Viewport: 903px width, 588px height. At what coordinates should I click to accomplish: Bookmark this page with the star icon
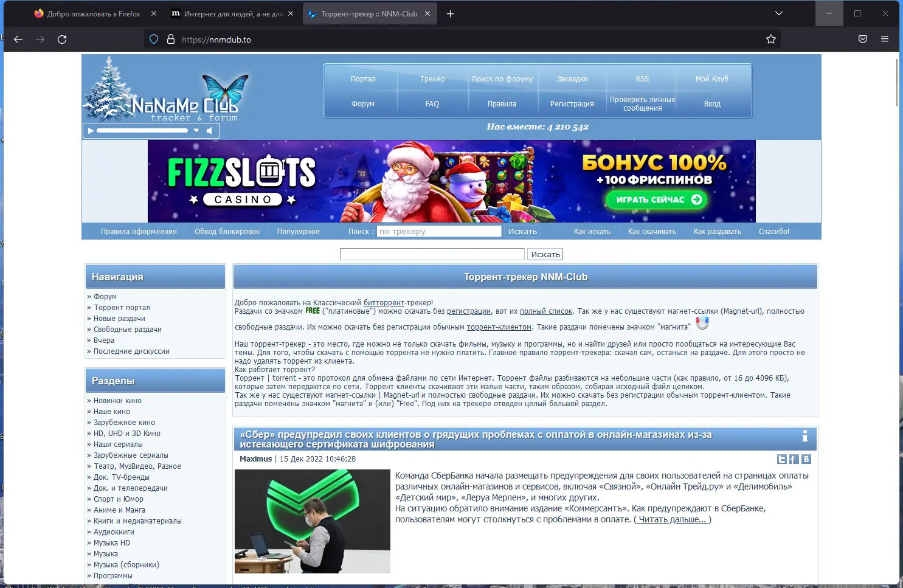tap(771, 40)
